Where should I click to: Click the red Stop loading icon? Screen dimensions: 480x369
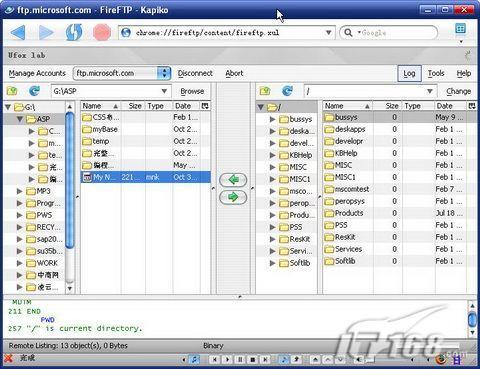[x=102, y=33]
